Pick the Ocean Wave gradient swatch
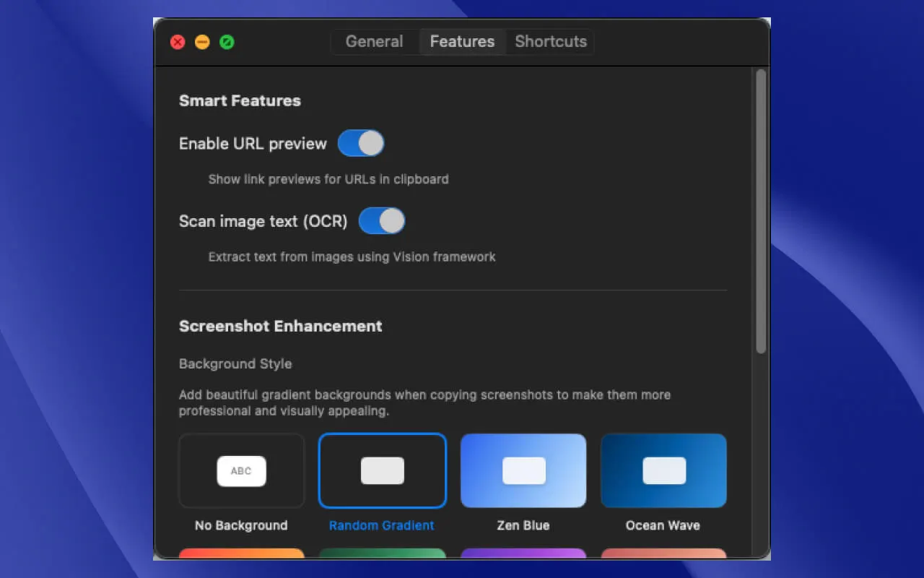The height and width of the screenshot is (578, 924). [x=664, y=471]
